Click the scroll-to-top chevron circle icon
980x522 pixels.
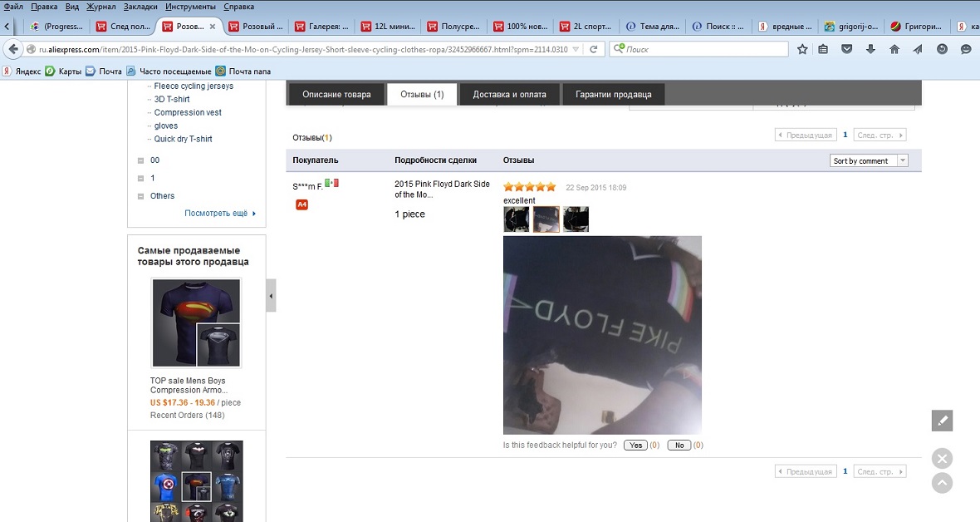coord(942,483)
